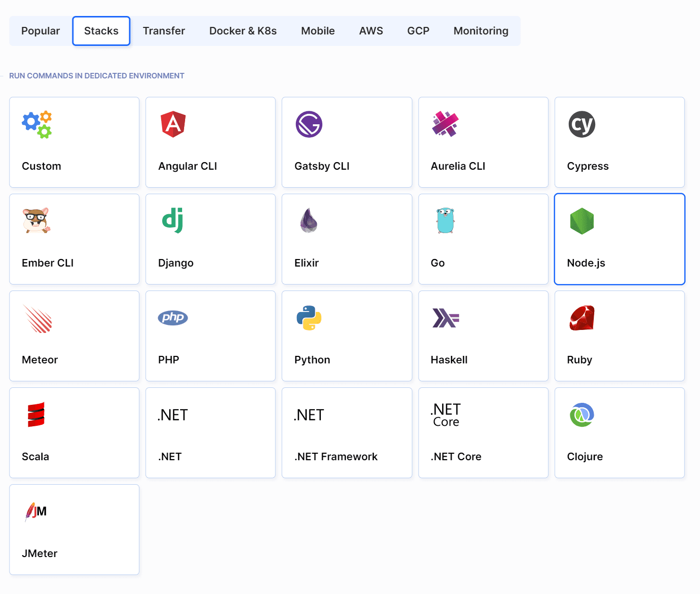Open the AWS tab

pos(371,31)
